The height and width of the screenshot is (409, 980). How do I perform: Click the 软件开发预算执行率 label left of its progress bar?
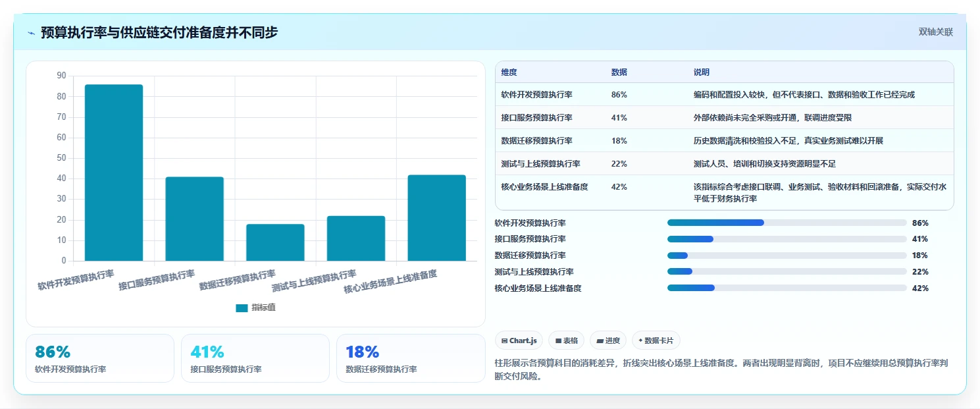click(530, 223)
